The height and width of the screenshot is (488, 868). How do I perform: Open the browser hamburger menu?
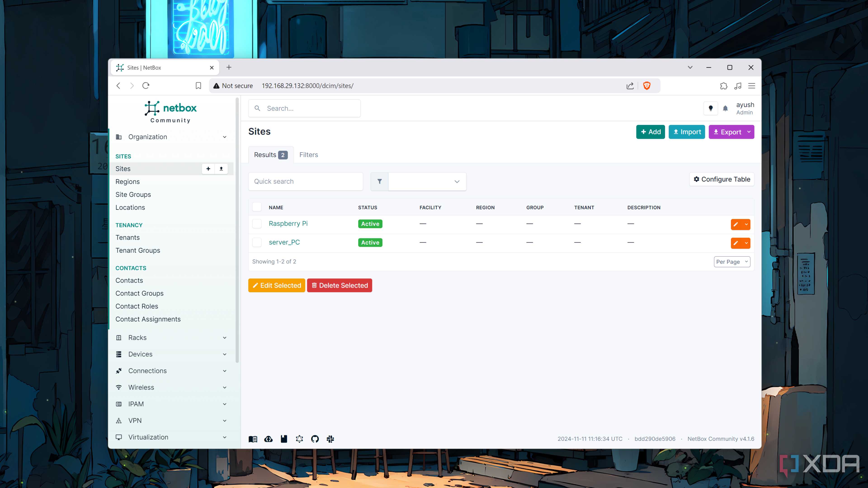click(x=751, y=86)
